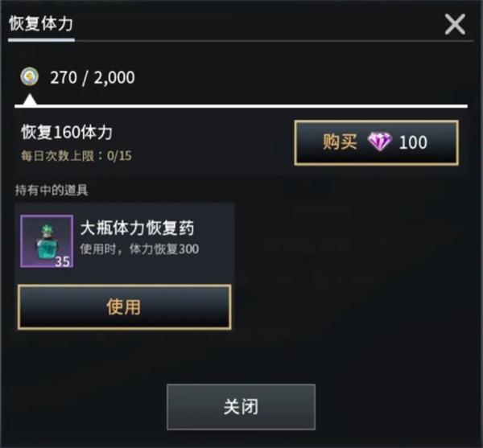The height and width of the screenshot is (448, 483).
Task: Click the purple diamond currency icon
Action: (379, 142)
